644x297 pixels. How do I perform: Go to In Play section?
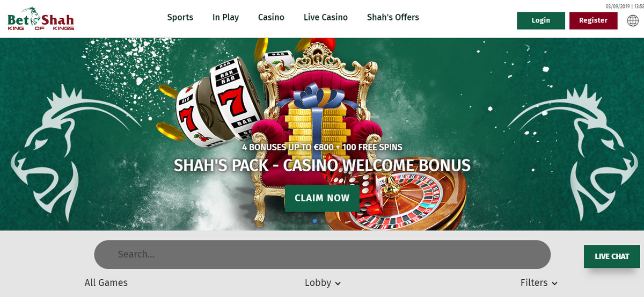(x=225, y=17)
